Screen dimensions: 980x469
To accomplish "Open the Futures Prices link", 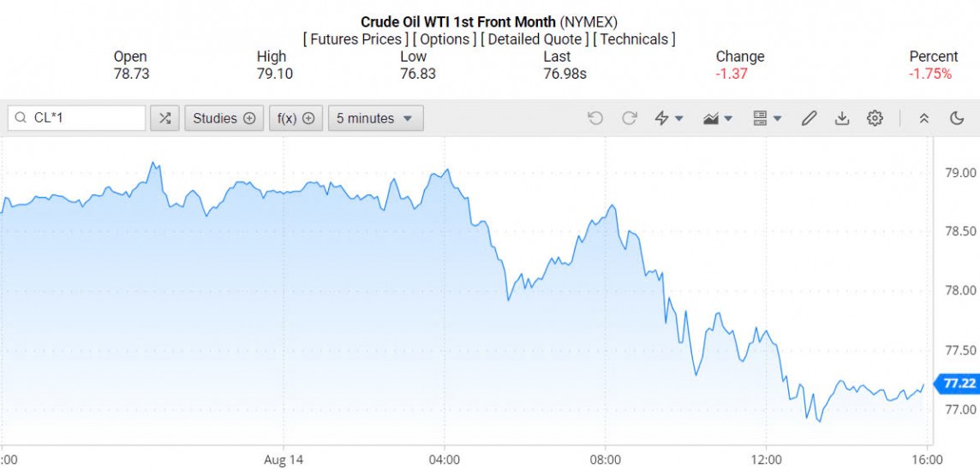I will point(356,39).
